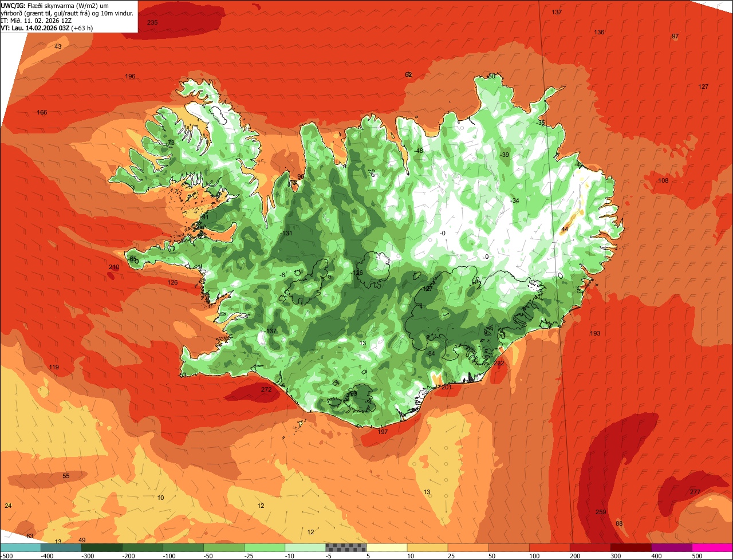Click the valid time 'VT: Lau. 14.02.2026 03Z (+63 h)'
The image size is (733, 560).
tap(47, 27)
